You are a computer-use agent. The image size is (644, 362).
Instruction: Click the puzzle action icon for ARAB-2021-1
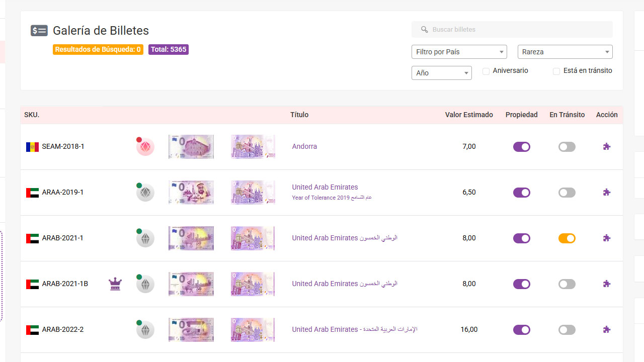(607, 238)
